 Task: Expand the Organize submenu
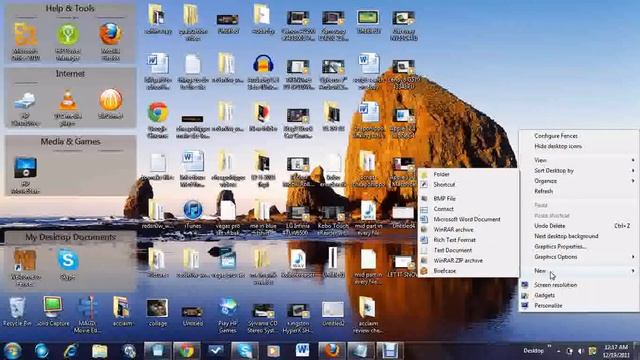pos(579,181)
